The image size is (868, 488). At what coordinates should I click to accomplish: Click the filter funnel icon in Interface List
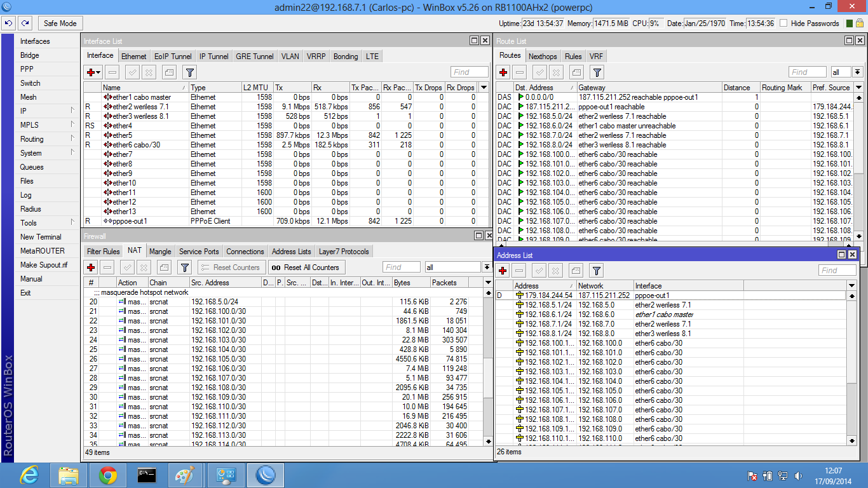click(x=189, y=72)
